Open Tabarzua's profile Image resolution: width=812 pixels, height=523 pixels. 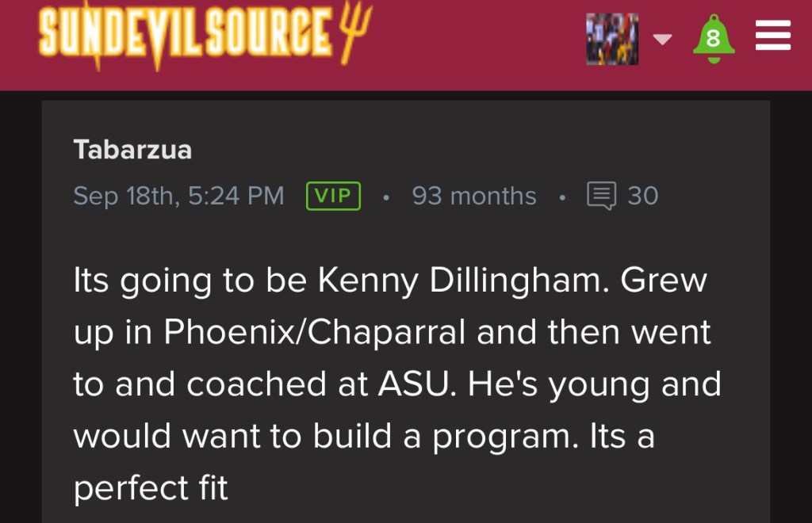point(132,150)
